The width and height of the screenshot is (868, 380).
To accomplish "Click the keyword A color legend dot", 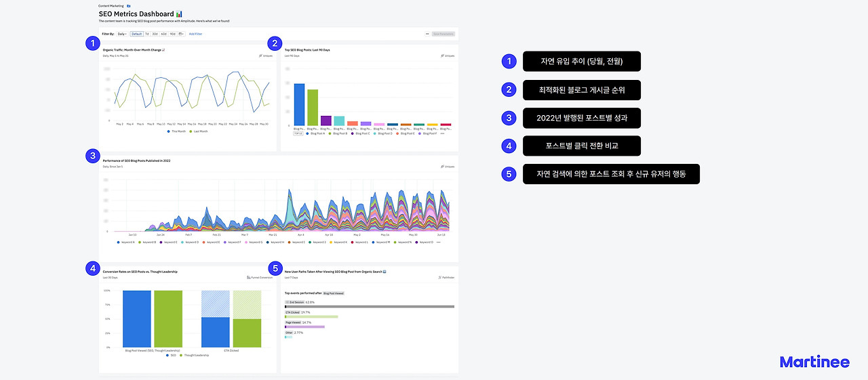I will coord(118,242).
